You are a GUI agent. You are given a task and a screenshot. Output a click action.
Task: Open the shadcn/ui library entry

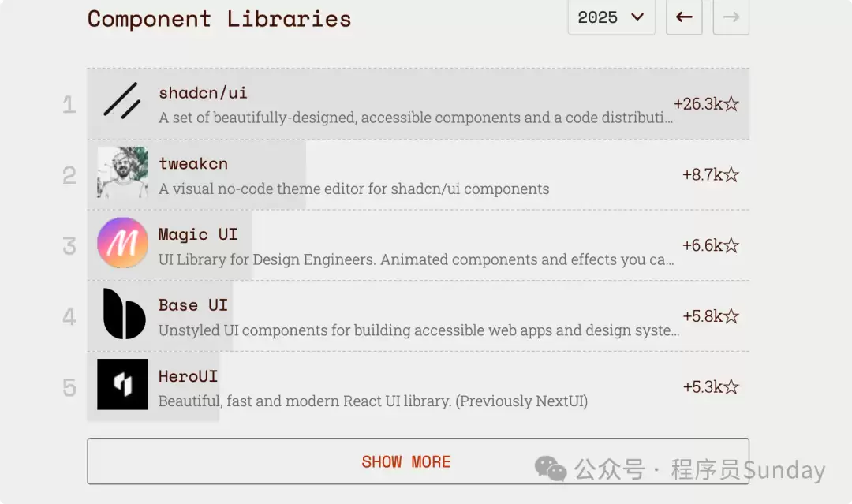(203, 92)
